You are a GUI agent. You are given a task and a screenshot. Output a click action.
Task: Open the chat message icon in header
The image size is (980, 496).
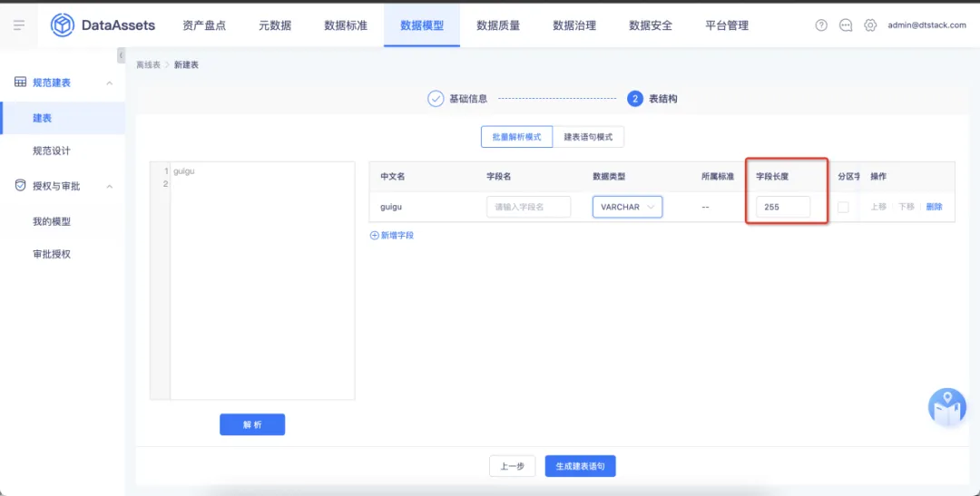[x=846, y=25]
